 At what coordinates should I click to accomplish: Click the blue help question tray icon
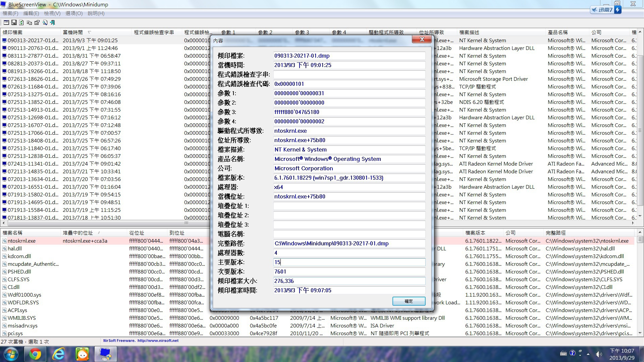(x=572, y=353)
